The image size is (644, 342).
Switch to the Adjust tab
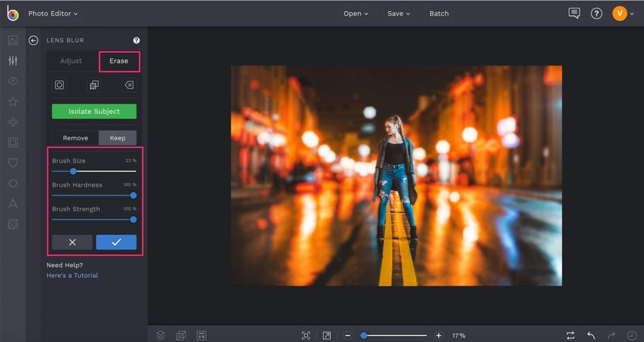pos(71,61)
